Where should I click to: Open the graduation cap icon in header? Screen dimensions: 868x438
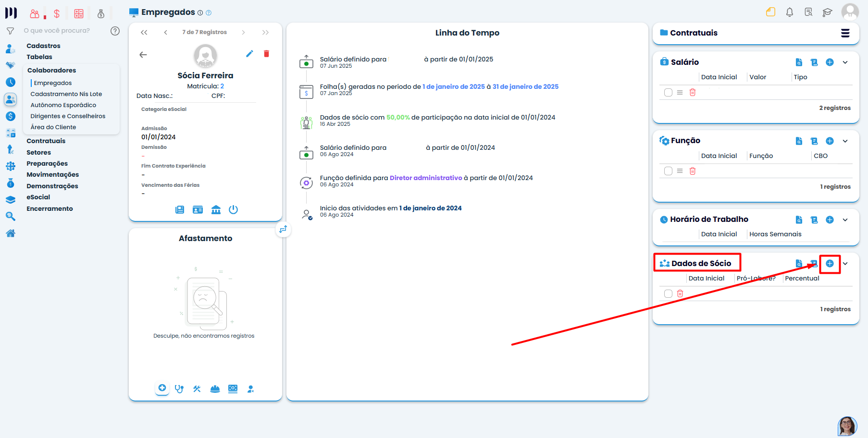point(827,12)
